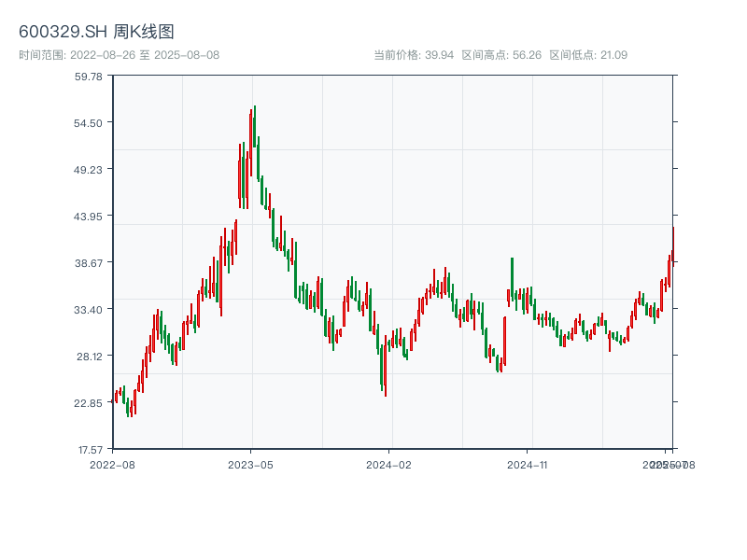Click the y-axis value 17.57
The width and height of the screenshot is (747, 560).
91,450
